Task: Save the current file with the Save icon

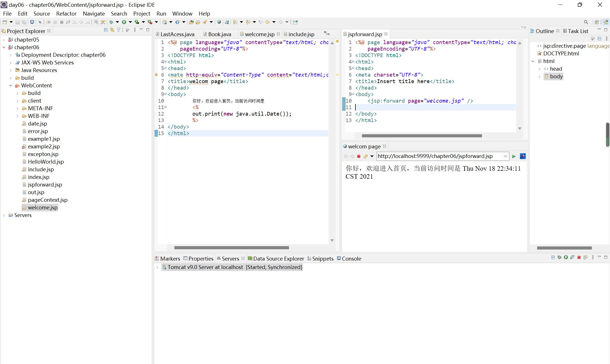Action: pos(18,22)
